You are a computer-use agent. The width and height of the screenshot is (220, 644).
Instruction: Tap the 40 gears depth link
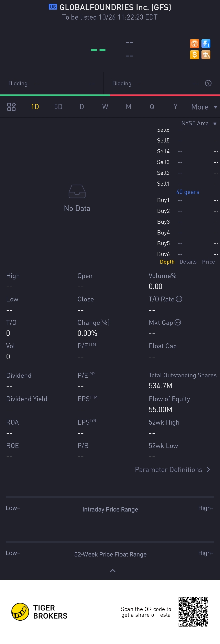(188, 192)
